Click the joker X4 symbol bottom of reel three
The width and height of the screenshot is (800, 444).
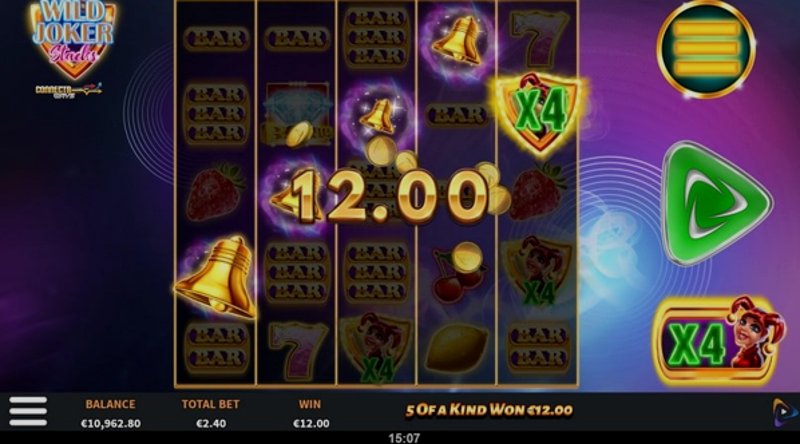pyautogui.click(x=376, y=349)
